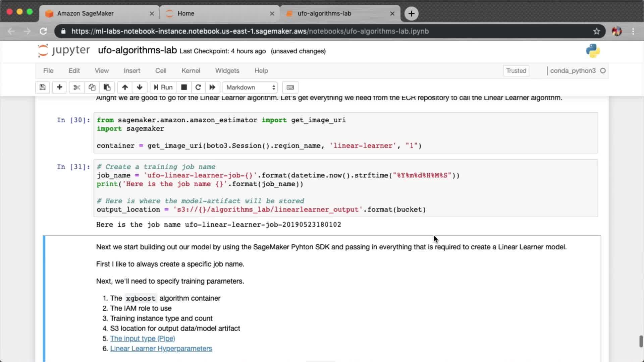Interrupt the kernel stop icon

184,87
